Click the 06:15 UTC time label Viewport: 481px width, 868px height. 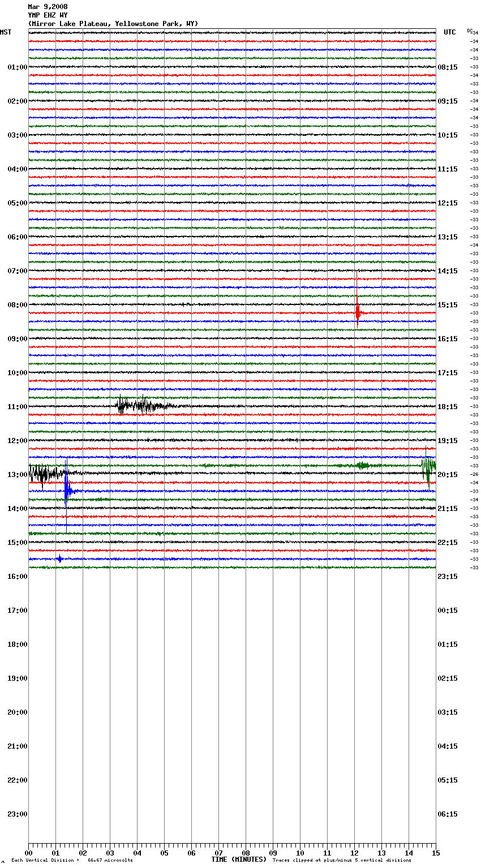448,814
